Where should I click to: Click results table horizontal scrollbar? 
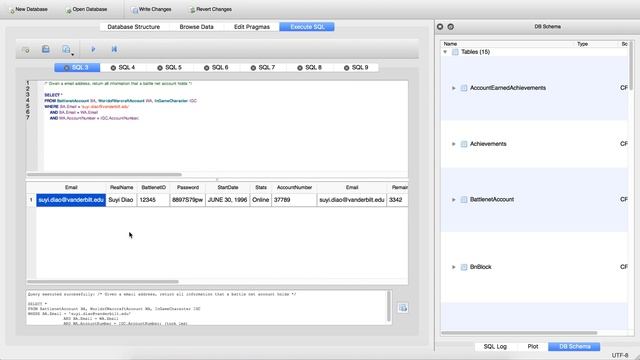click(x=102, y=282)
